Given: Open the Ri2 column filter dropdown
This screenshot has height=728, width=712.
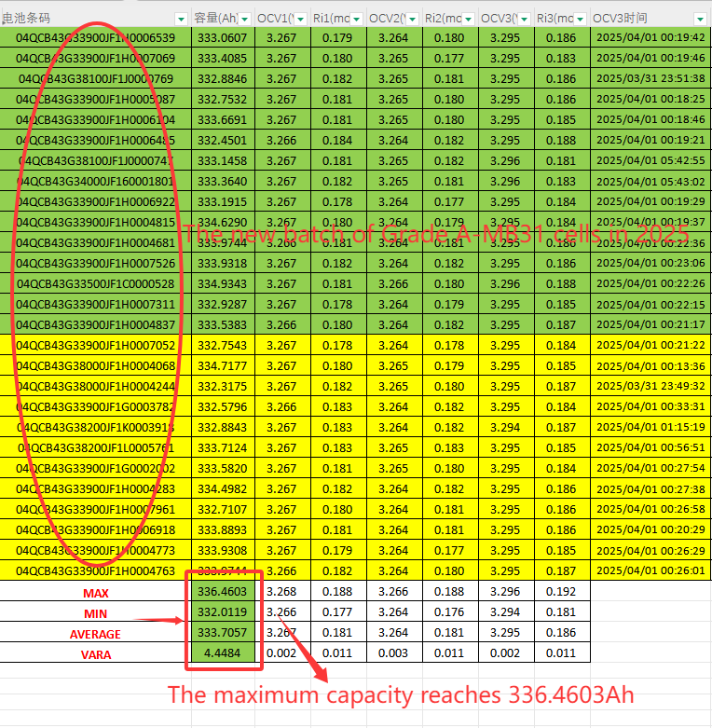Looking at the screenshot, I should 469,18.
